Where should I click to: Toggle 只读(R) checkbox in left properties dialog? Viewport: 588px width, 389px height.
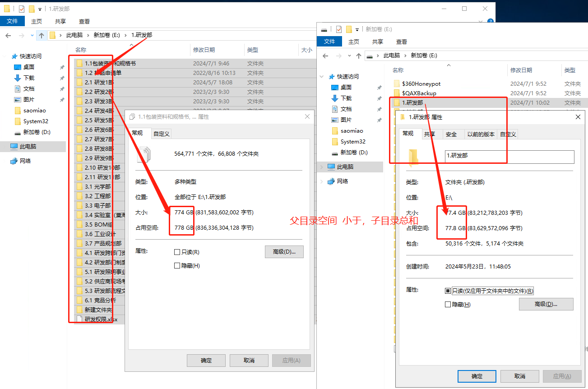(x=177, y=252)
